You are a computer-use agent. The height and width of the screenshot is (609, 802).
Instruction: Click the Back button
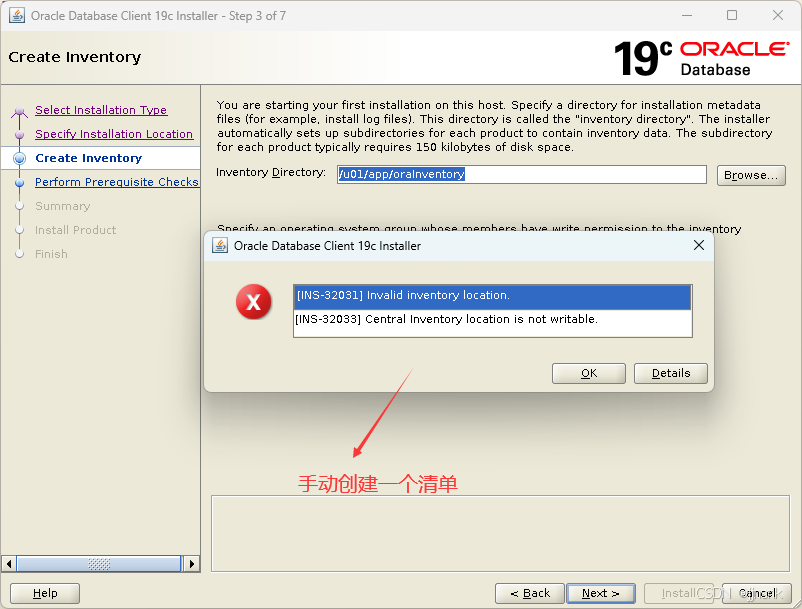click(530, 593)
